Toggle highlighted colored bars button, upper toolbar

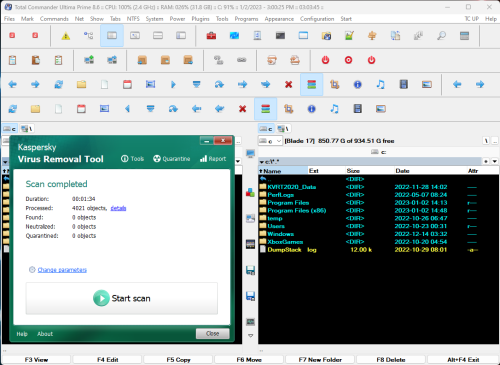click(311, 84)
